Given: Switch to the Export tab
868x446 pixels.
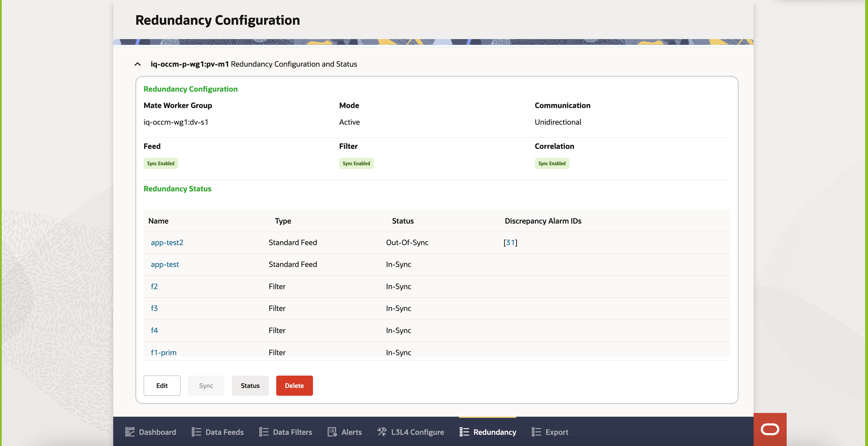Looking at the screenshot, I should tap(556, 432).
